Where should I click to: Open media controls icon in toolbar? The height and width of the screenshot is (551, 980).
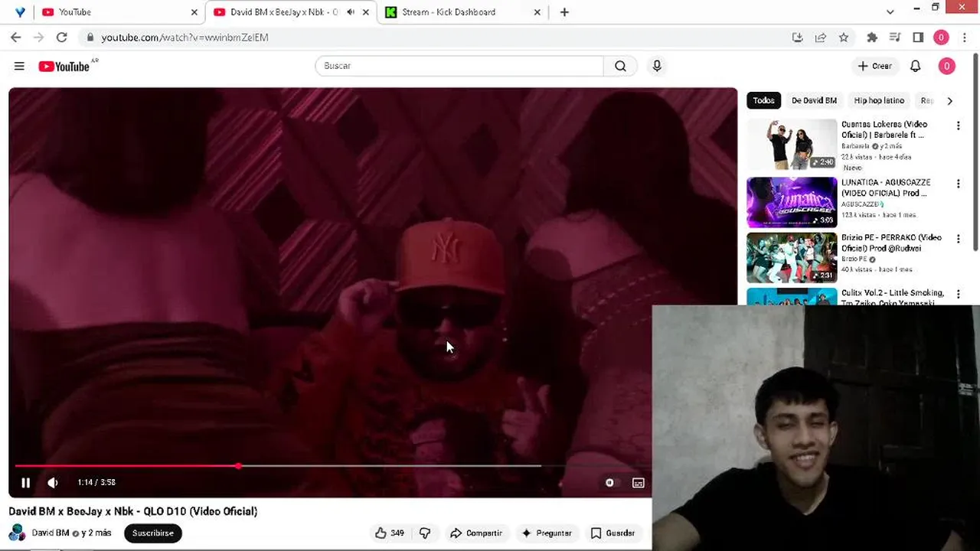pos(894,37)
